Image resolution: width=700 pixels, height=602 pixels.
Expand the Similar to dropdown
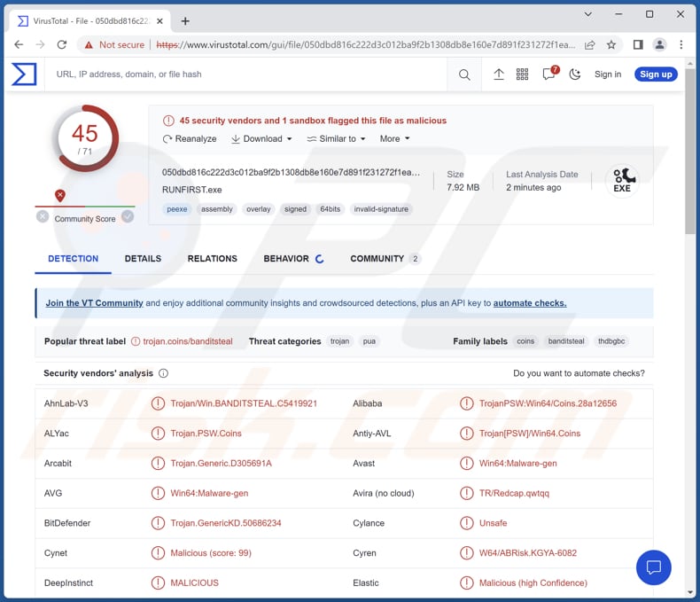click(x=336, y=139)
